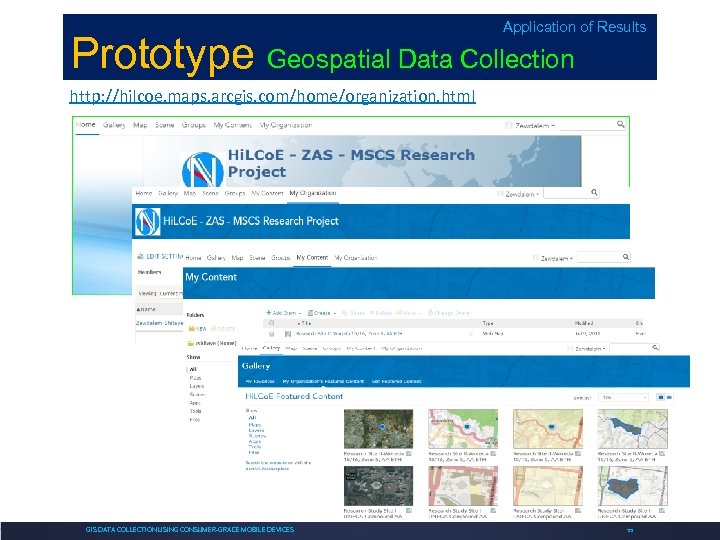
Task: Open My Organization in the topmost Home page navigation
Action: (286, 125)
